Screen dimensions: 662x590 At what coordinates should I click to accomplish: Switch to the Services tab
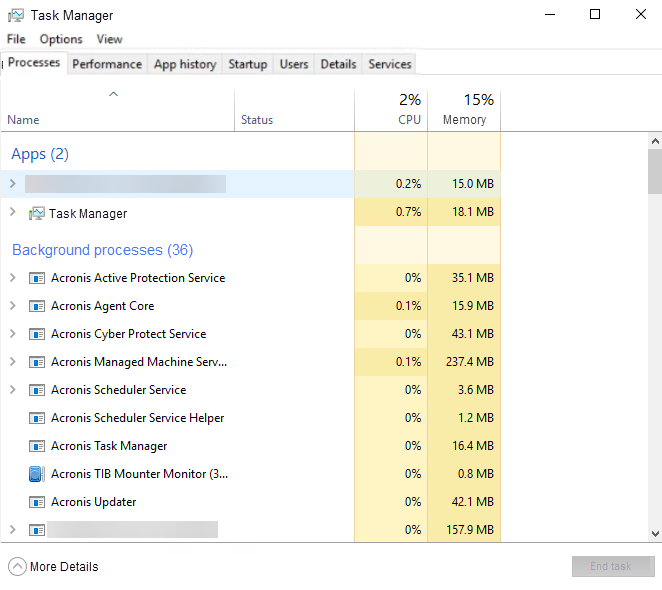pos(390,64)
